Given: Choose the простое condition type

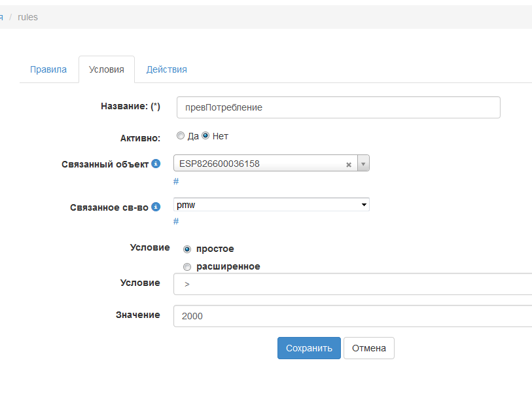Looking at the screenshot, I should [x=187, y=249].
